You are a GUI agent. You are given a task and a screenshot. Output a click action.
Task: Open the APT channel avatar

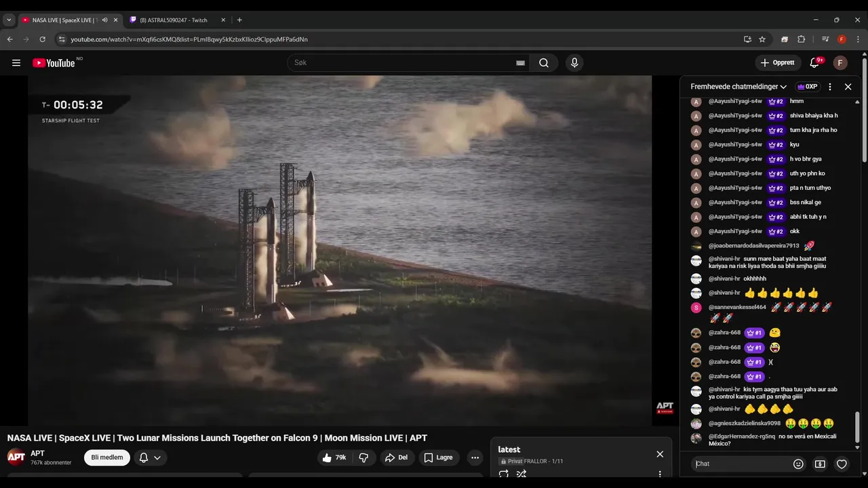[16, 457]
